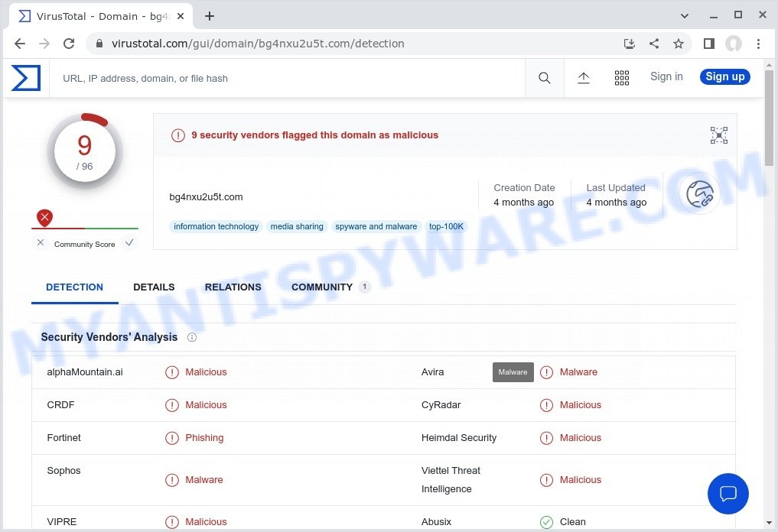The image size is (778, 532).
Task: Click the warning icon in flagged banner
Action: [x=178, y=135]
